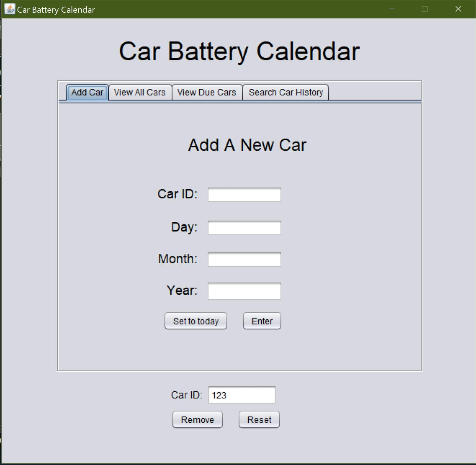
Task: Select the Month text field
Action: 244,259
